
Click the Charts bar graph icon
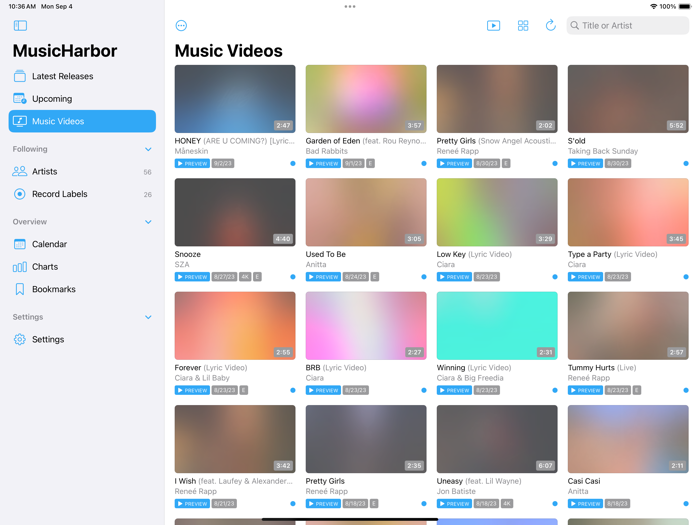coord(20,267)
